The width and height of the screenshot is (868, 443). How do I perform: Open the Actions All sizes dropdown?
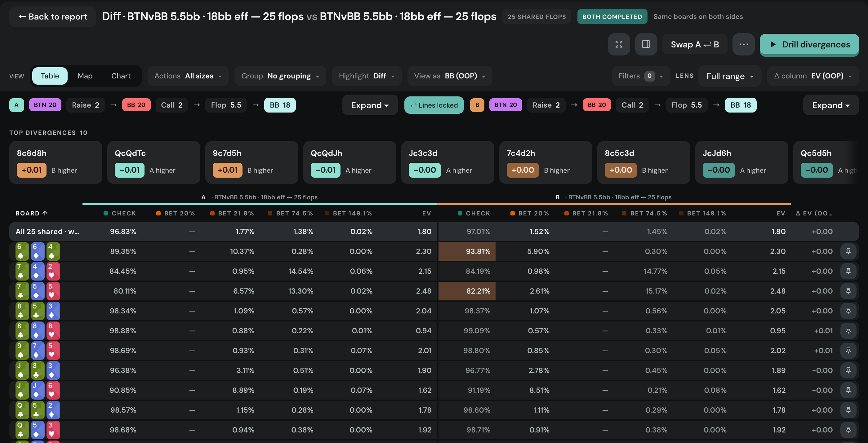click(188, 76)
